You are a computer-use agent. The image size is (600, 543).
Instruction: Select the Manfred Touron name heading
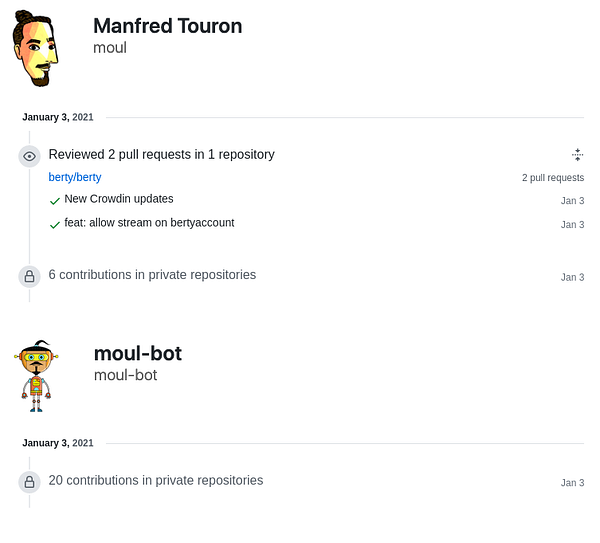(168, 26)
